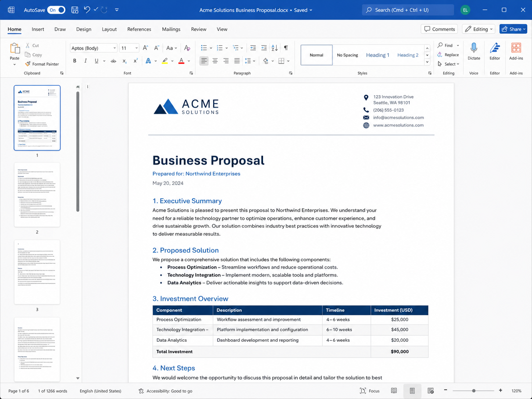
Task: Open the user account avatar EL
Action: (465, 10)
